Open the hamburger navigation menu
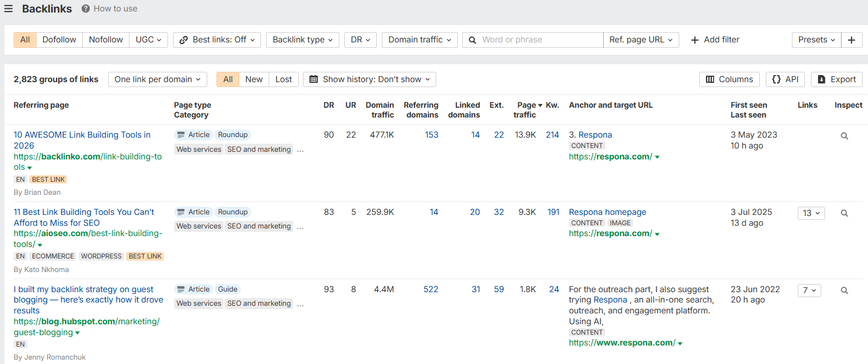Viewport: 868px width, 364px height. tap(9, 9)
